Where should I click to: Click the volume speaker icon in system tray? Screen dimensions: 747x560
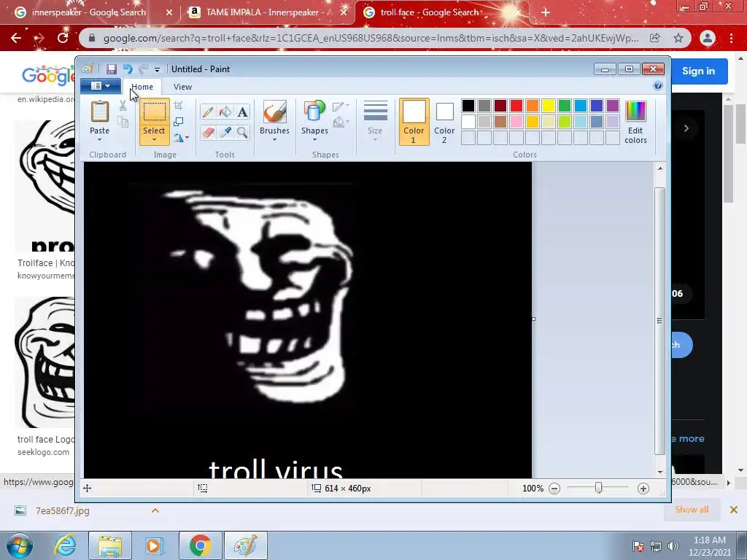tap(673, 546)
